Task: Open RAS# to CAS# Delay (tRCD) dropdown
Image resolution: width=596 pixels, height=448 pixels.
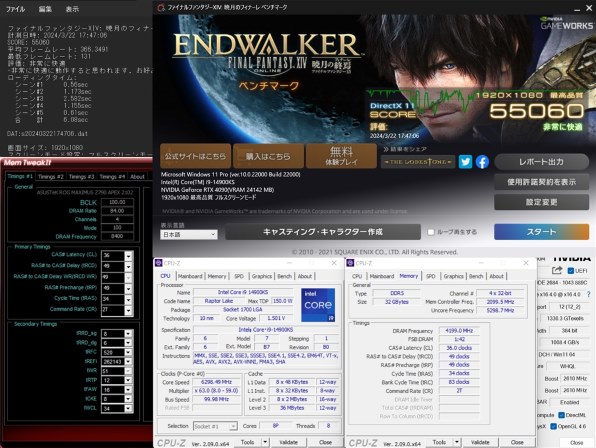Action: pos(128,267)
